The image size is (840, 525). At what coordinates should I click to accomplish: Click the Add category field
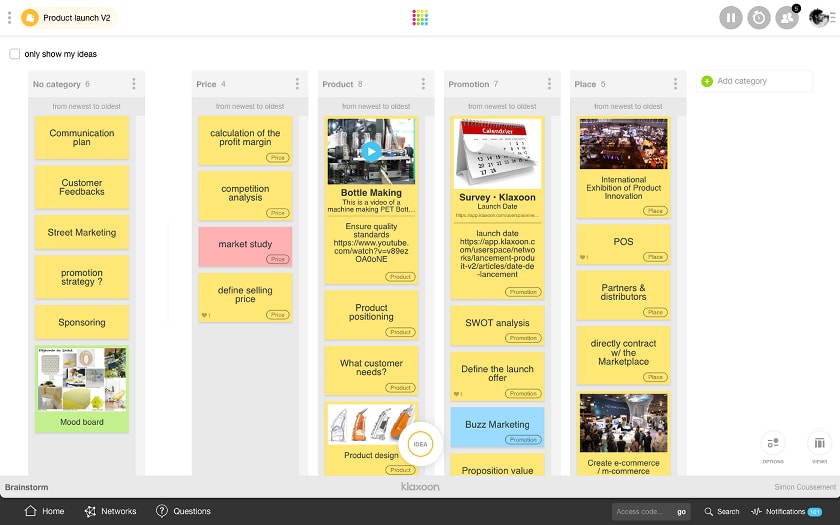pyautogui.click(x=754, y=81)
